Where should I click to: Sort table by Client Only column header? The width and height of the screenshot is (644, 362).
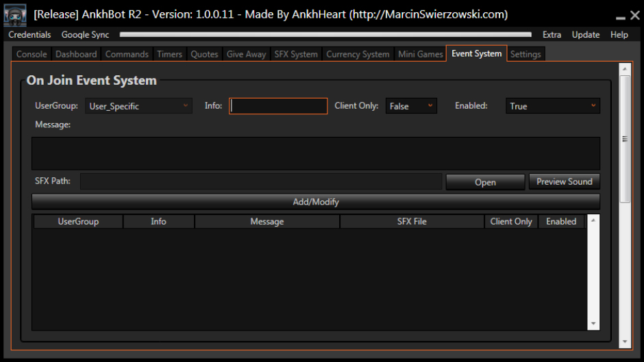(x=511, y=221)
